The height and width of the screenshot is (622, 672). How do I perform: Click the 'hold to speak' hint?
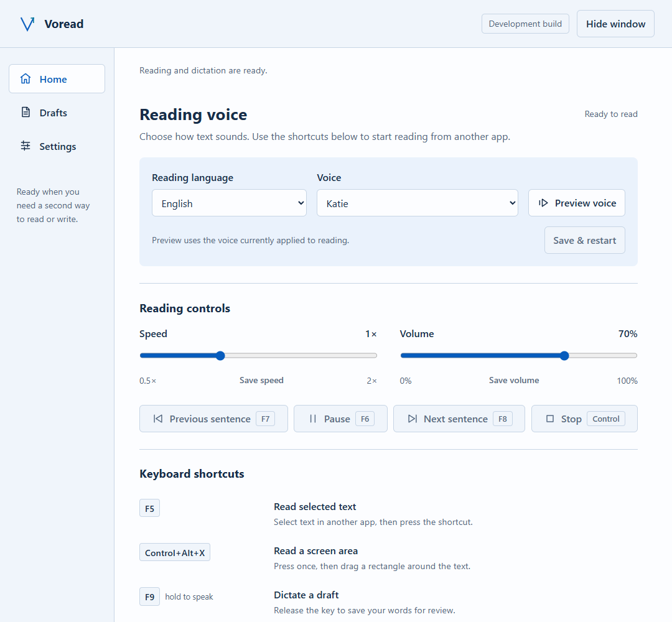pos(189,596)
